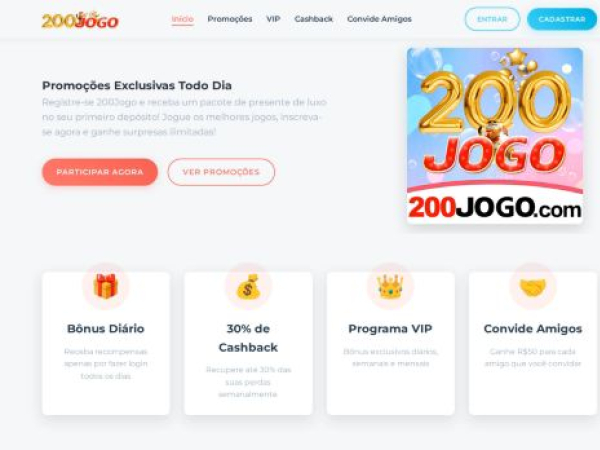Click the money bag cashback icon
Viewport: 600px width, 450px height.
point(248,286)
